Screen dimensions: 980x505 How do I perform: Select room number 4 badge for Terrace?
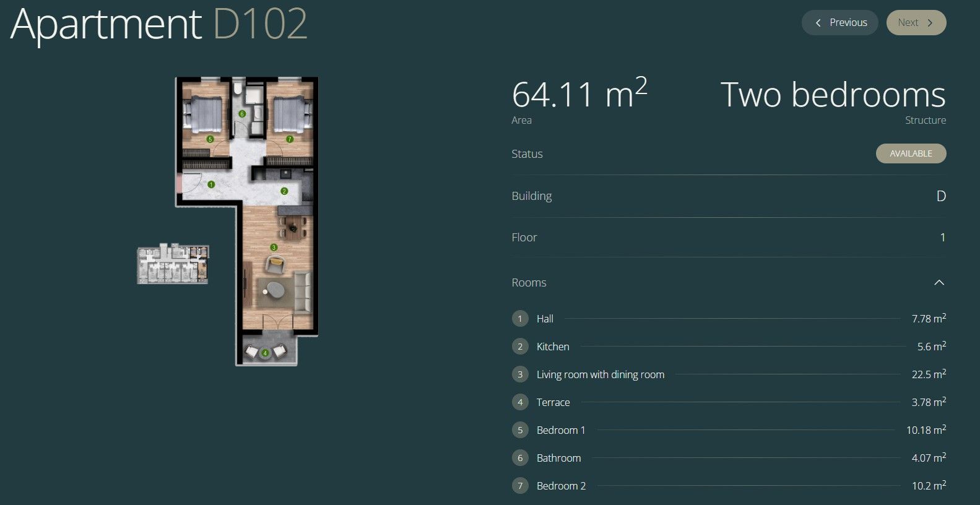(520, 402)
